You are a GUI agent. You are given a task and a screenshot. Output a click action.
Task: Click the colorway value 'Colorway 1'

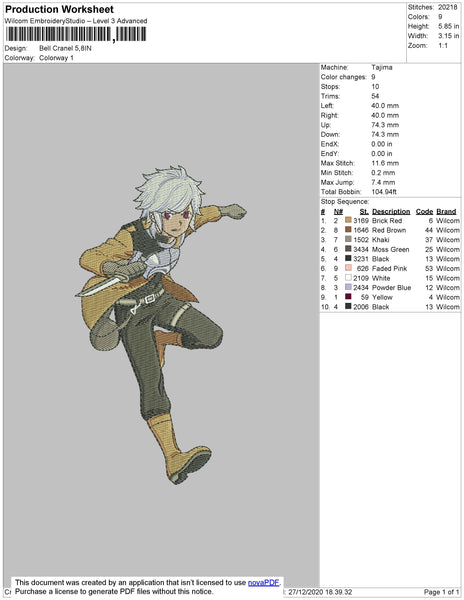(x=56, y=58)
